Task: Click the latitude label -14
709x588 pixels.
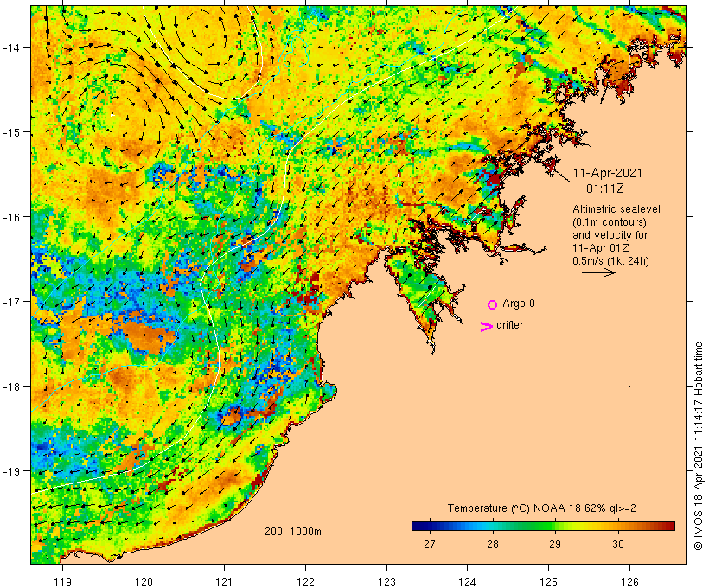Action: 11,48
